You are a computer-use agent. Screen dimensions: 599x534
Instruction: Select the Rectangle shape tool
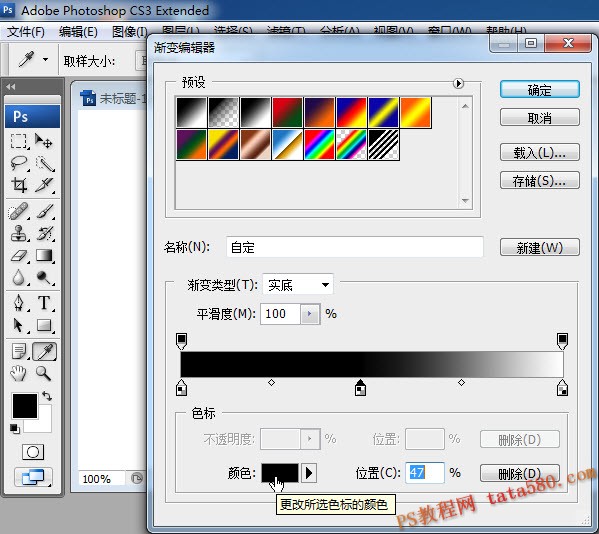pos(45,325)
